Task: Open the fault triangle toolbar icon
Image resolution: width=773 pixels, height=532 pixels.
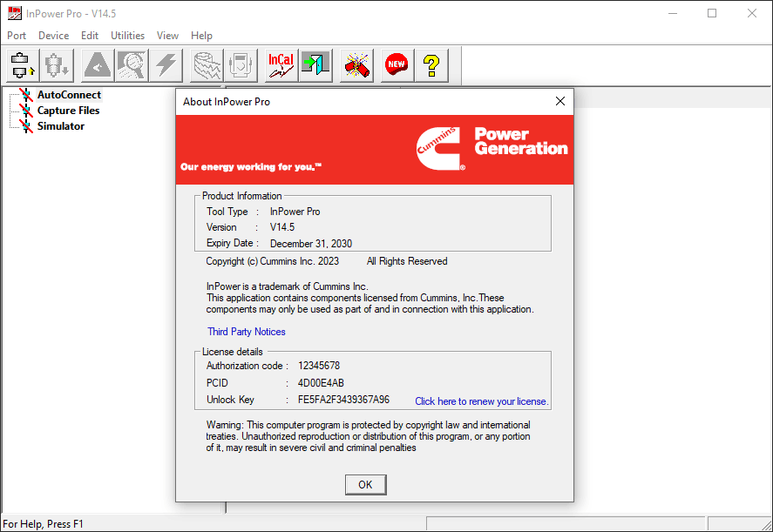Action: pyautogui.click(x=96, y=64)
